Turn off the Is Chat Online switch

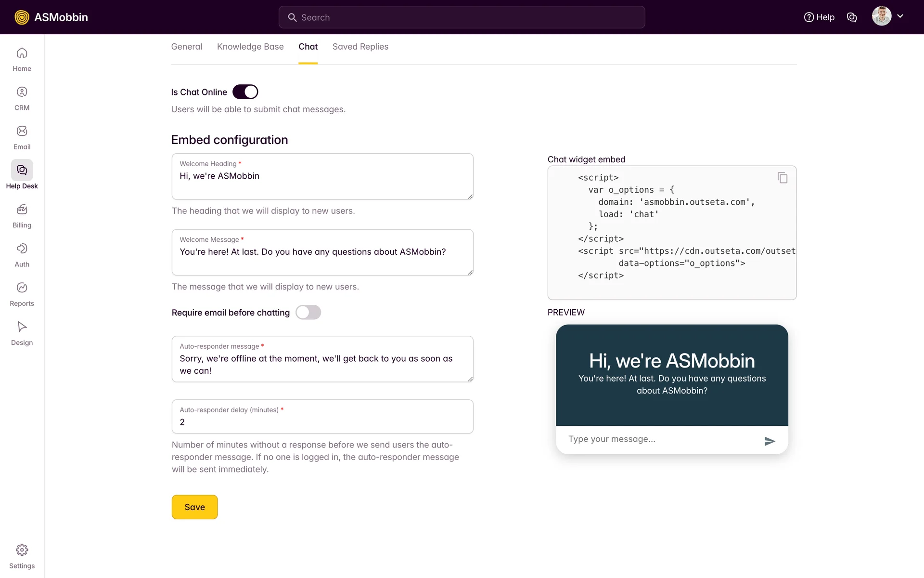(245, 92)
